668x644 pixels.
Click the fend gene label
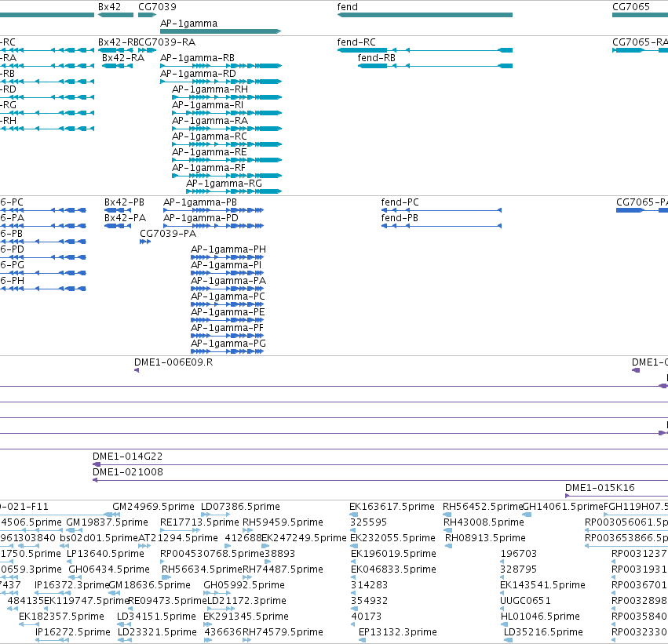coord(347,7)
